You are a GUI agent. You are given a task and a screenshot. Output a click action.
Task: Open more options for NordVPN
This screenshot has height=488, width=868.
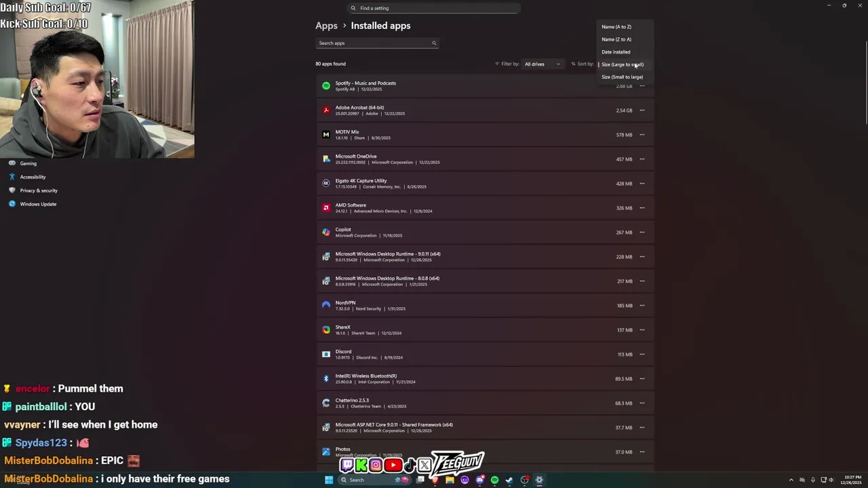pos(642,306)
